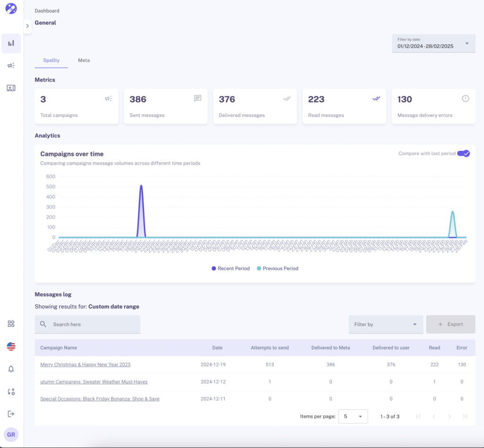Open the contacts card sidebar icon
This screenshot has height=448, width=484.
(11, 88)
